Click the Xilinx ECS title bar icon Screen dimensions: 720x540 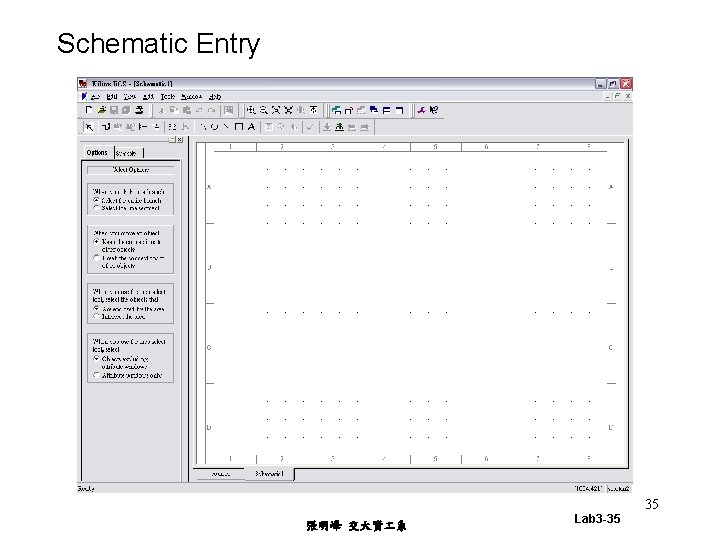pos(83,84)
